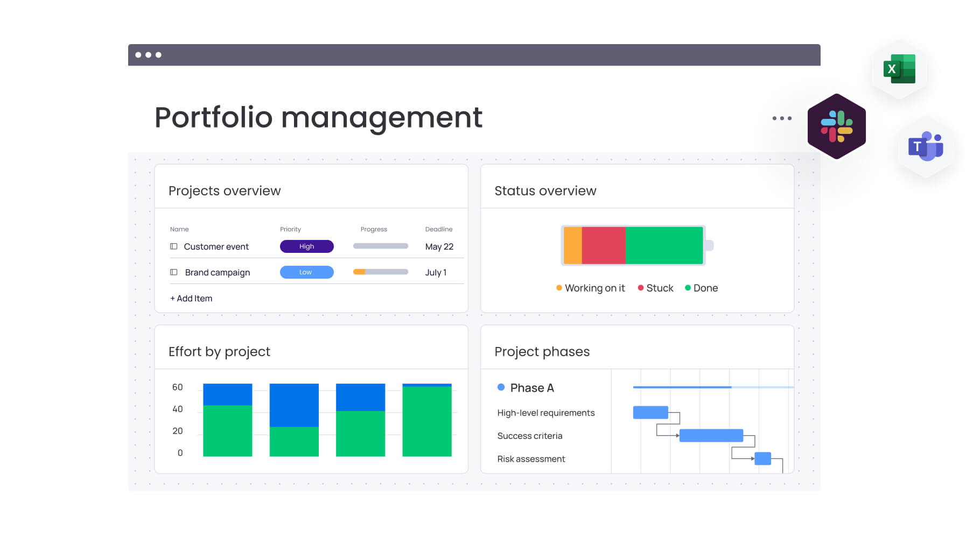Screen dimensions: 980x538
Task: Select the Success criteria Gantt bar
Action: pos(712,435)
